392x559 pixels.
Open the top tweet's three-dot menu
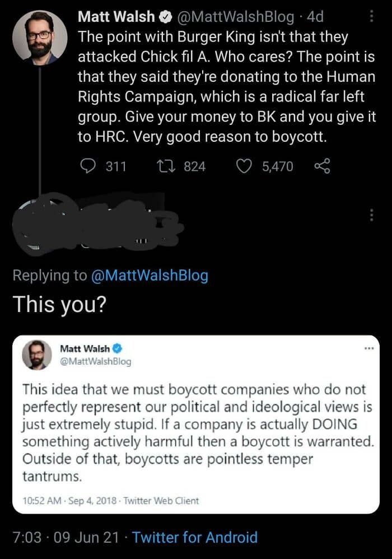[x=370, y=17]
